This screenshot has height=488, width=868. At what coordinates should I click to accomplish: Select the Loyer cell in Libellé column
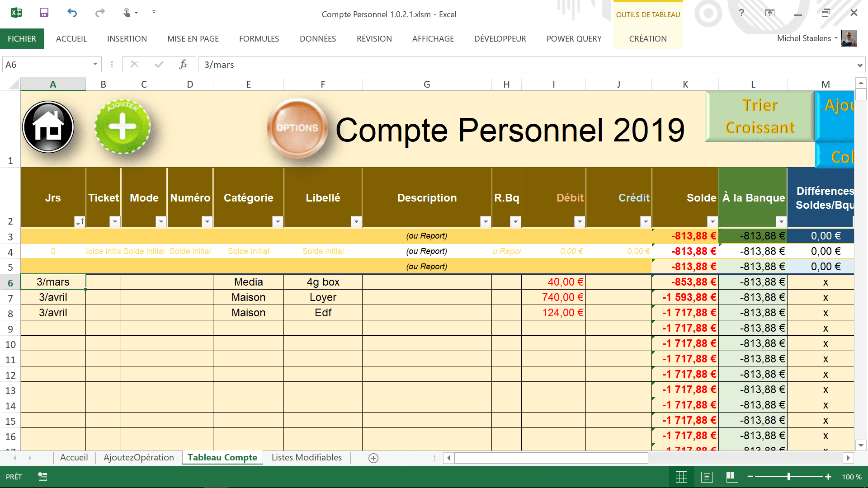[x=323, y=297]
